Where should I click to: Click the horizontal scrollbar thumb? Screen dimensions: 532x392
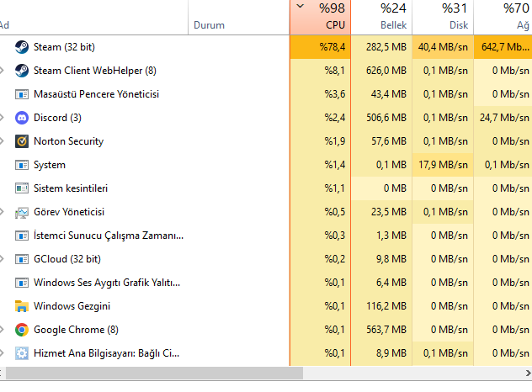154,373
